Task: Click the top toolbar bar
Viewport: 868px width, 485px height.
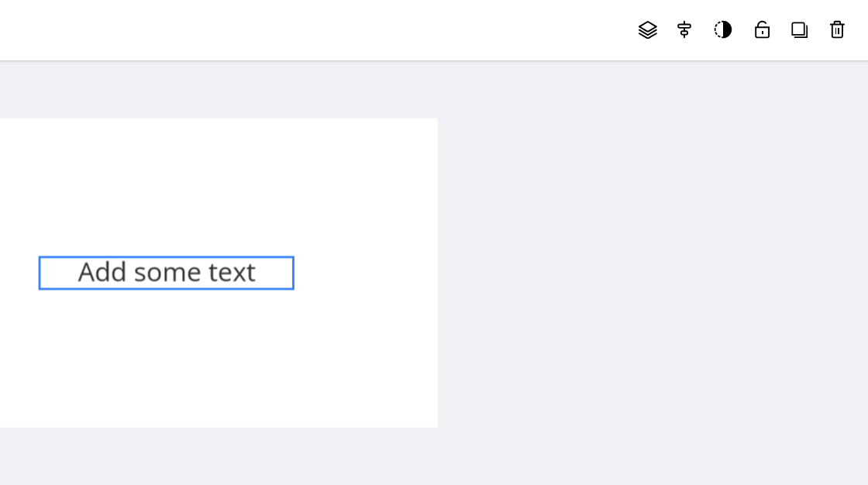Action: 310,30
